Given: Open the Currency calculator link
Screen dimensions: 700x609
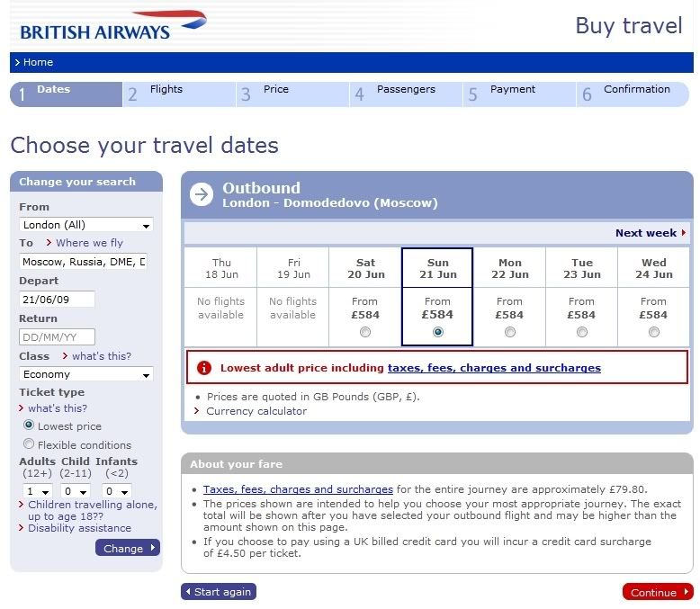Looking at the screenshot, I should click(256, 411).
